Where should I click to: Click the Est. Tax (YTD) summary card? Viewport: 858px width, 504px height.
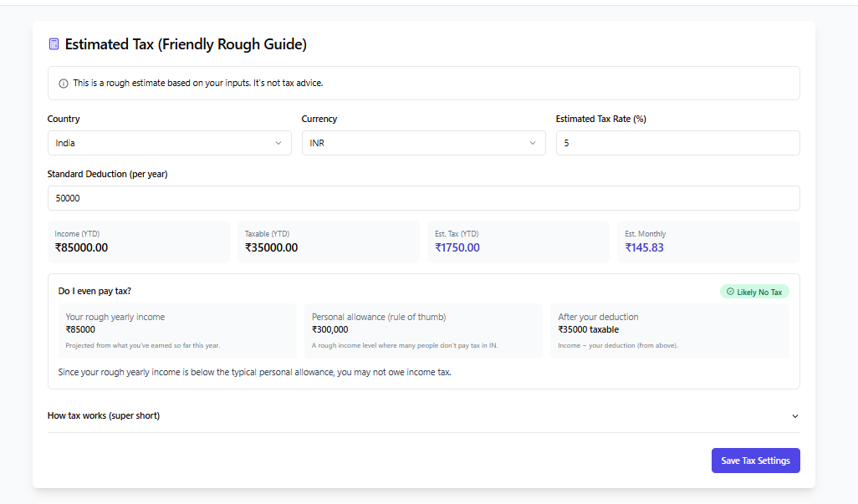click(x=518, y=242)
